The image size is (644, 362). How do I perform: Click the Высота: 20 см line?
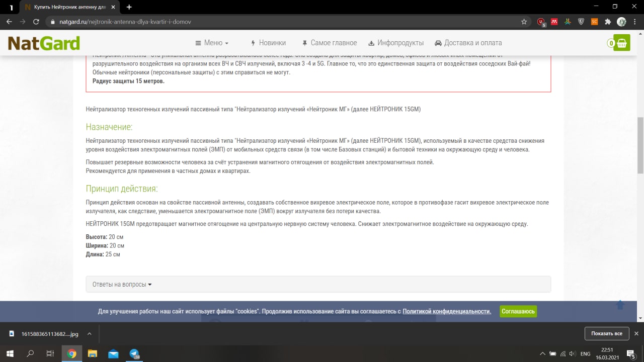[105, 237]
